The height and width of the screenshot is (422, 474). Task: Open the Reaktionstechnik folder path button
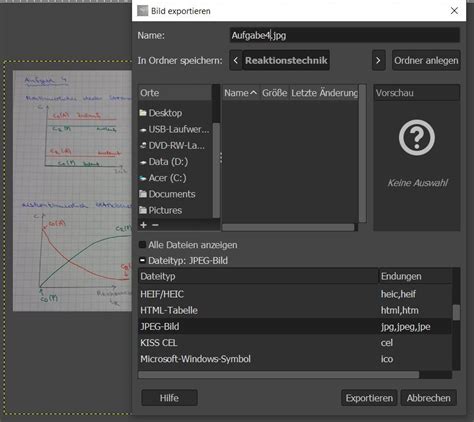point(286,60)
